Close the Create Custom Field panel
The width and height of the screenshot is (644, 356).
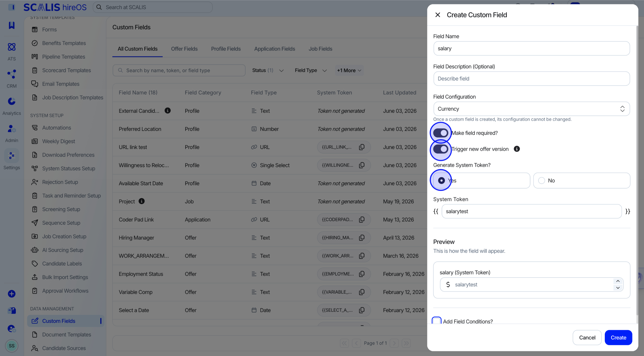tap(438, 15)
